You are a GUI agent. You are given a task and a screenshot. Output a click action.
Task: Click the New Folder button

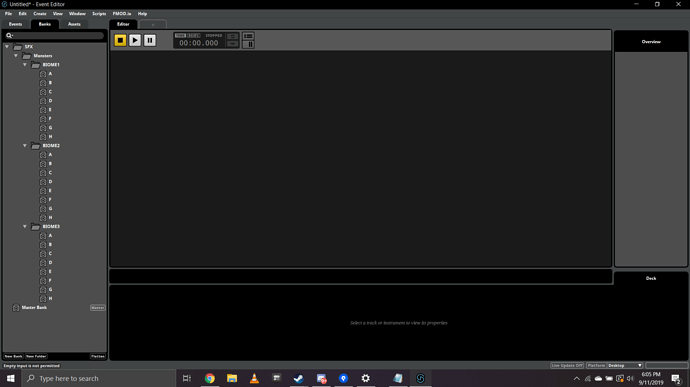(36, 356)
